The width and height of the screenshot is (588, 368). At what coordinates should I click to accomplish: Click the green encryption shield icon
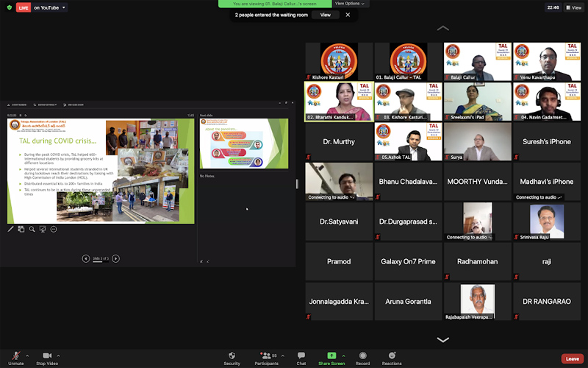pos(10,7)
